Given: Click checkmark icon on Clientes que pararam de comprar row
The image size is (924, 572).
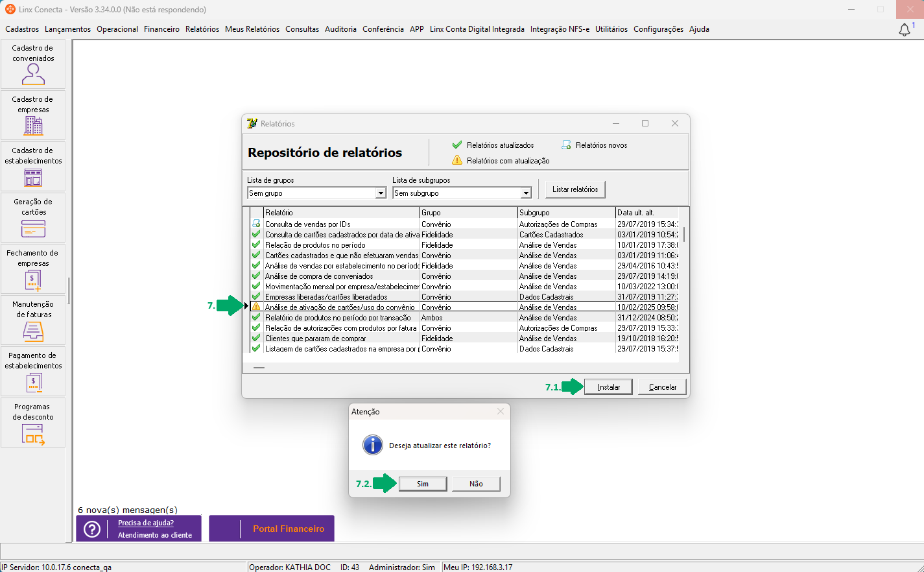Looking at the screenshot, I should [x=256, y=338].
